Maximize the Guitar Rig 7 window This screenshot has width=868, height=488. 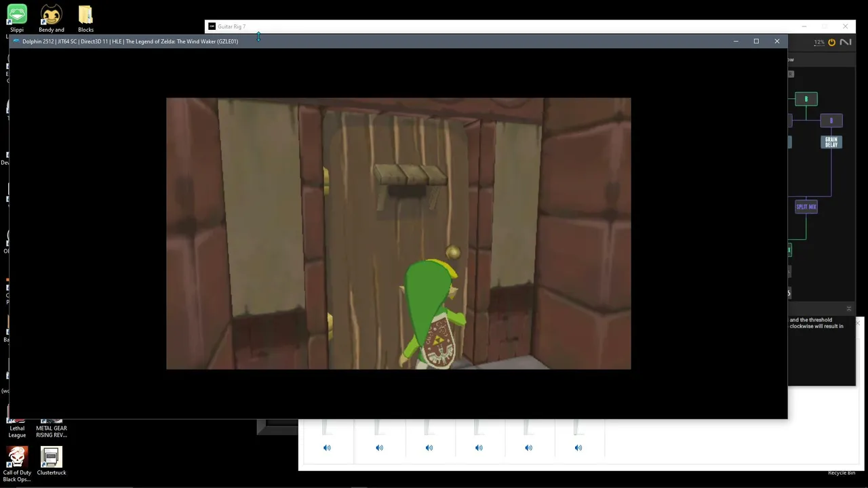pyautogui.click(x=825, y=26)
